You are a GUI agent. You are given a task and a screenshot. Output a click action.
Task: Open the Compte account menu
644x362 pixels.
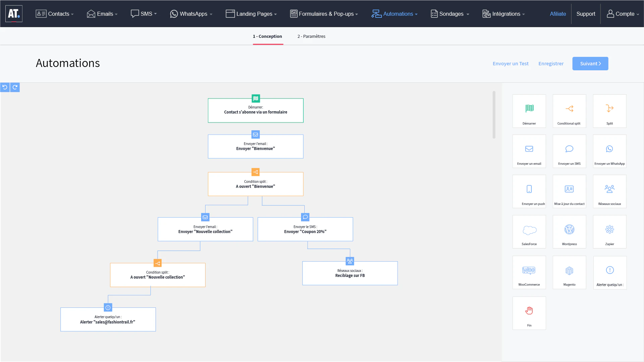pyautogui.click(x=623, y=14)
